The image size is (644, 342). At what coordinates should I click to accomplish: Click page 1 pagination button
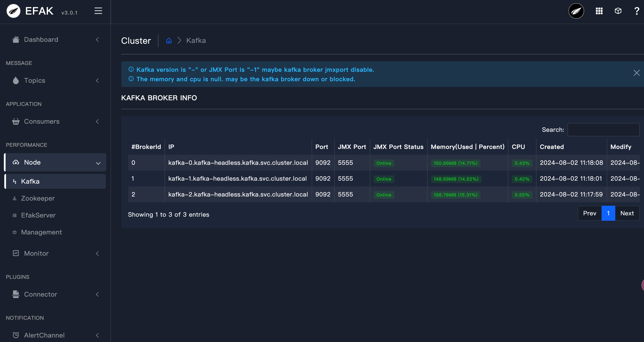tap(608, 213)
